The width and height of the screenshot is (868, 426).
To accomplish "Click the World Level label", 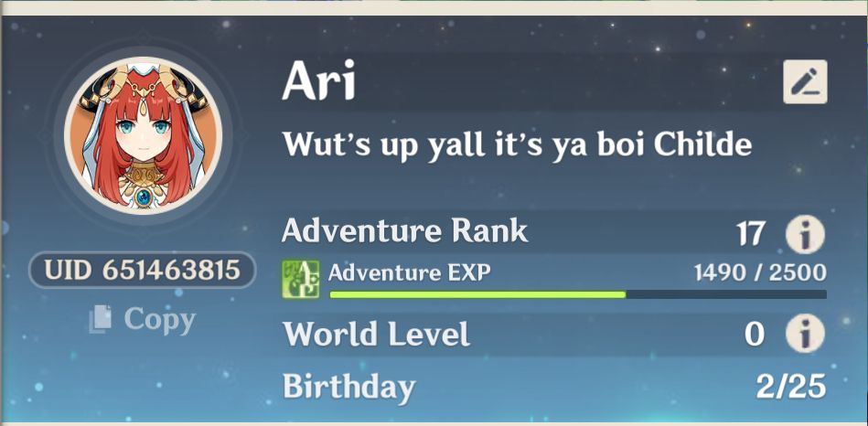I will (x=377, y=334).
